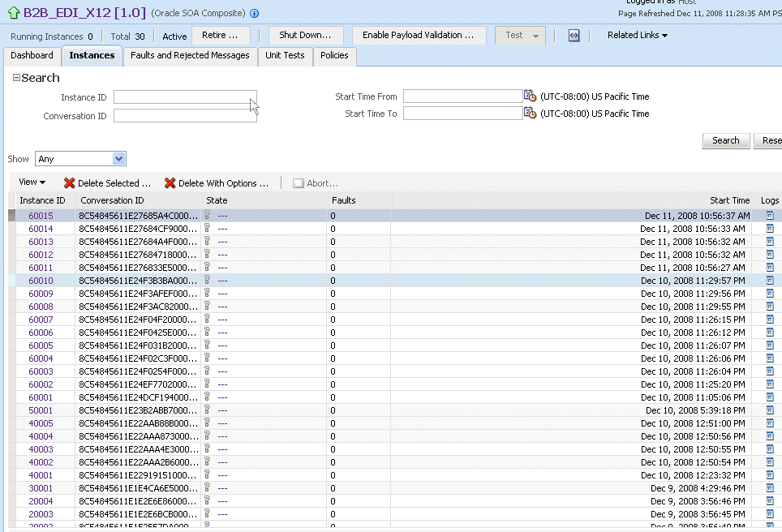Open the Start Time To calendar picker
Screen dimensions: 782x532
(x=530, y=113)
